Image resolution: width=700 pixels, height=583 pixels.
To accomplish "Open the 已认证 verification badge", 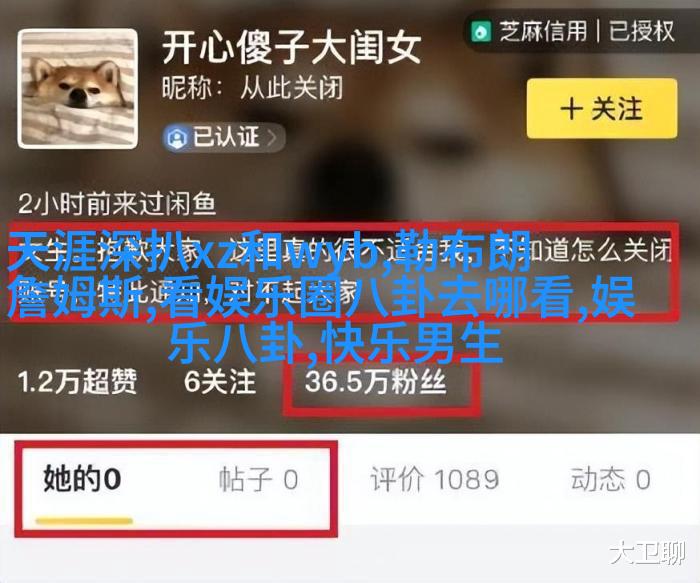I will pyautogui.click(x=223, y=137).
